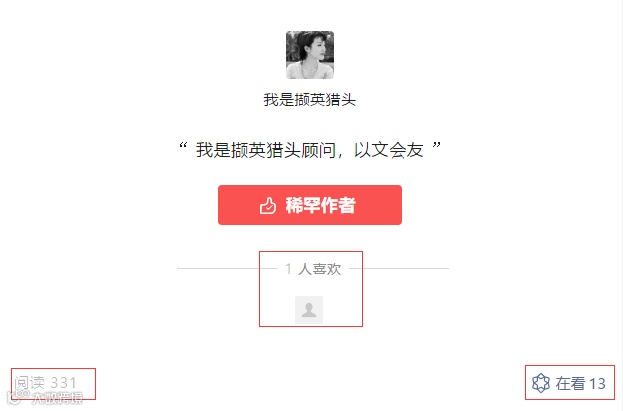Click the 331 reading number
623x411 pixels.
pyautogui.click(x=63, y=383)
